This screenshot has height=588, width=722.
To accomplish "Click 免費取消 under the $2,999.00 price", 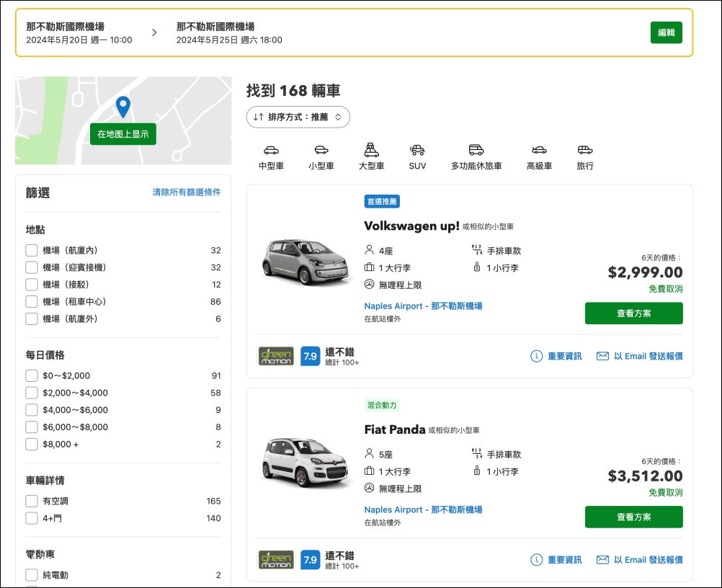I will (665, 289).
